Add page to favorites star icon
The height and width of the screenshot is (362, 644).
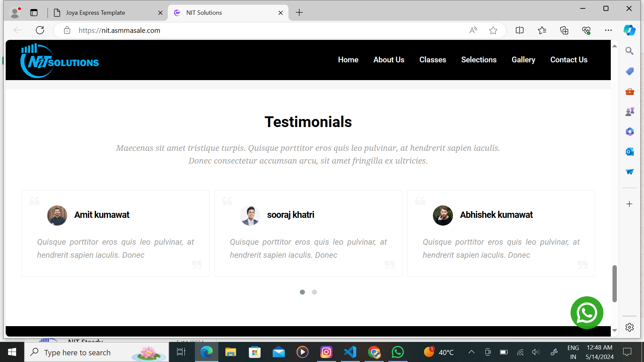pyautogui.click(x=493, y=31)
